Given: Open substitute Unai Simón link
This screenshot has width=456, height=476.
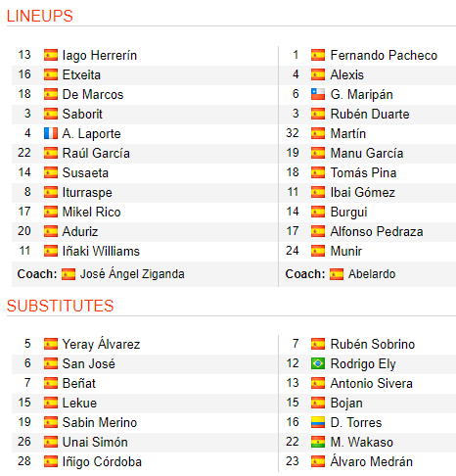Looking at the screenshot, I should 95,442.
